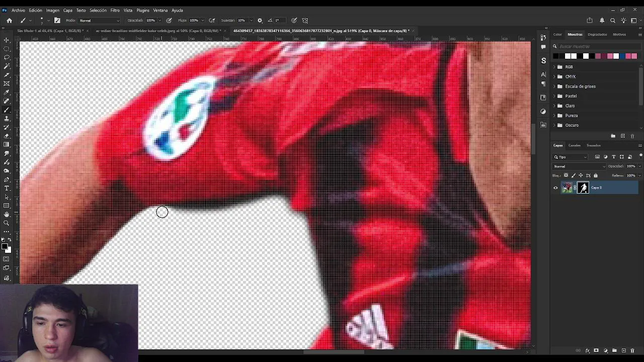Image resolution: width=644 pixels, height=362 pixels.
Task: Switch to the Canales tab
Action: [574, 145]
